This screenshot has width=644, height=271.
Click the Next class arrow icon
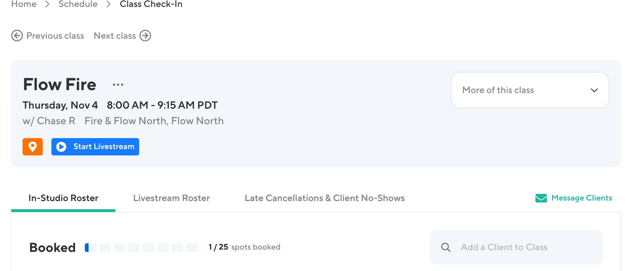[x=145, y=36]
